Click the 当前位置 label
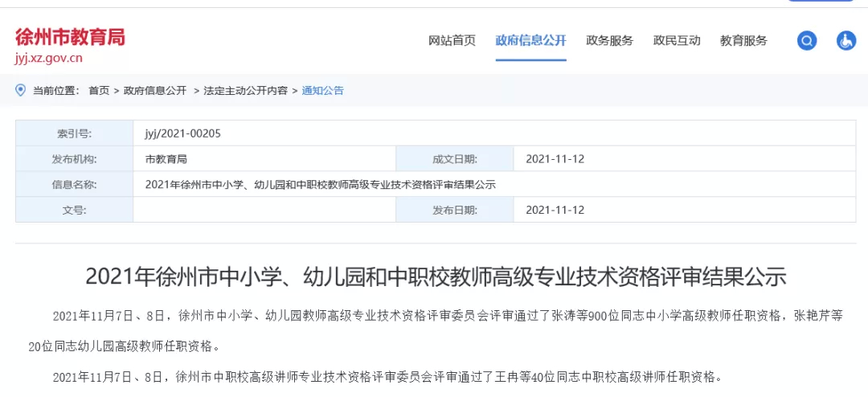868x397 pixels. [x=56, y=91]
